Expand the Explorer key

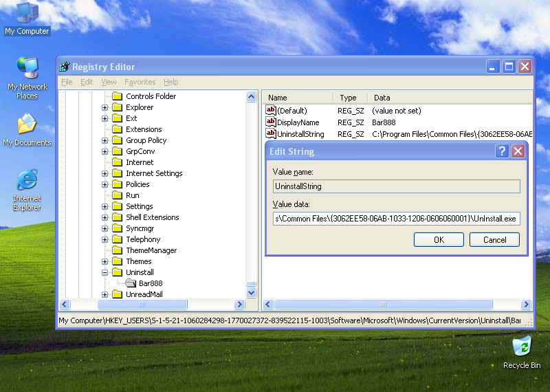point(104,107)
